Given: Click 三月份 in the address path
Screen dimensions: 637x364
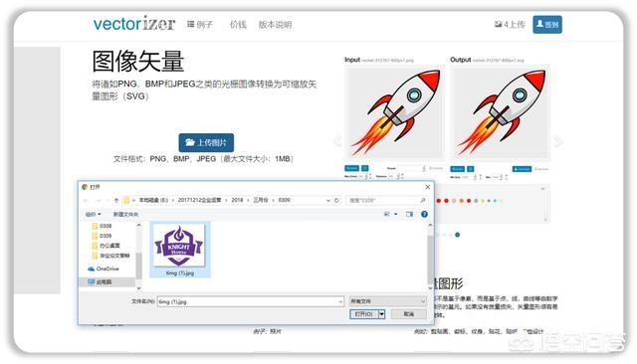Looking at the screenshot, I should point(261,200).
